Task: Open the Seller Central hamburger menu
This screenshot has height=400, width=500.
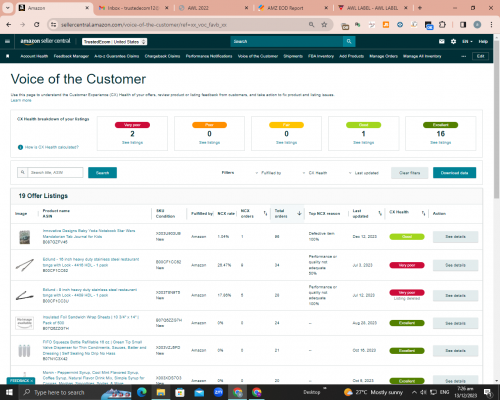Action: pyautogui.click(x=7, y=41)
